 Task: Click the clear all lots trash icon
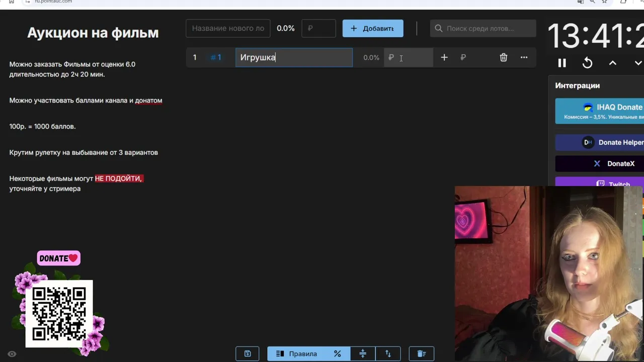point(422,353)
